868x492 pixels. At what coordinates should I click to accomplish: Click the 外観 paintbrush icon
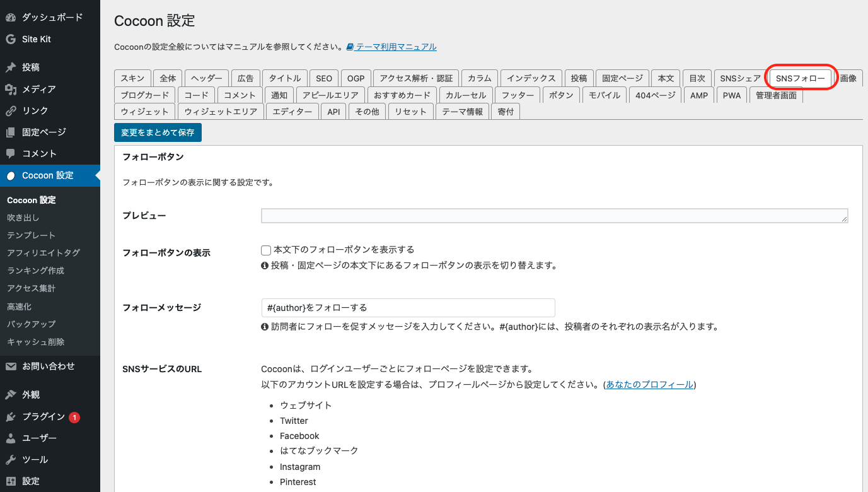pos(11,394)
